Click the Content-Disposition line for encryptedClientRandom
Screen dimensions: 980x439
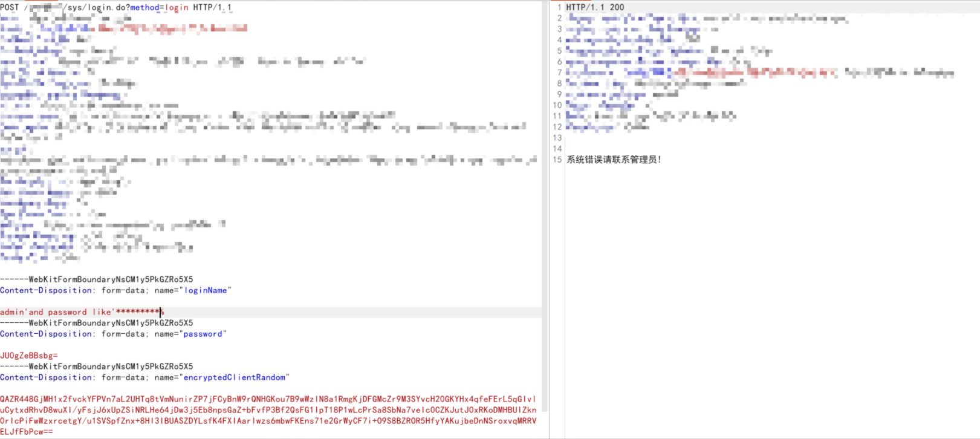pyautogui.click(x=144, y=377)
